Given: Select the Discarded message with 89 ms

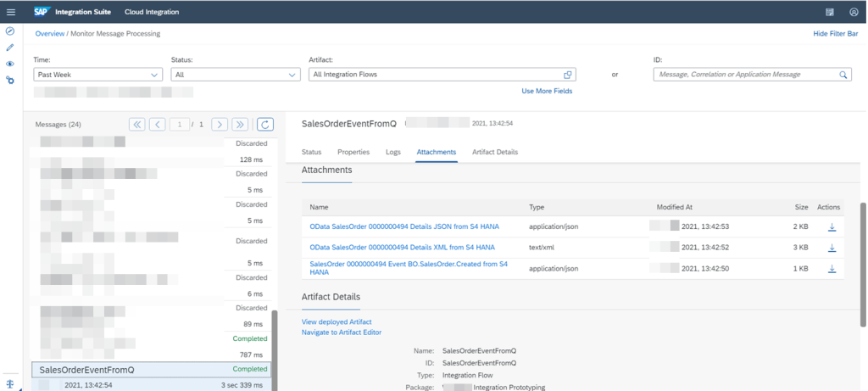Looking at the screenshot, I should pos(150,316).
